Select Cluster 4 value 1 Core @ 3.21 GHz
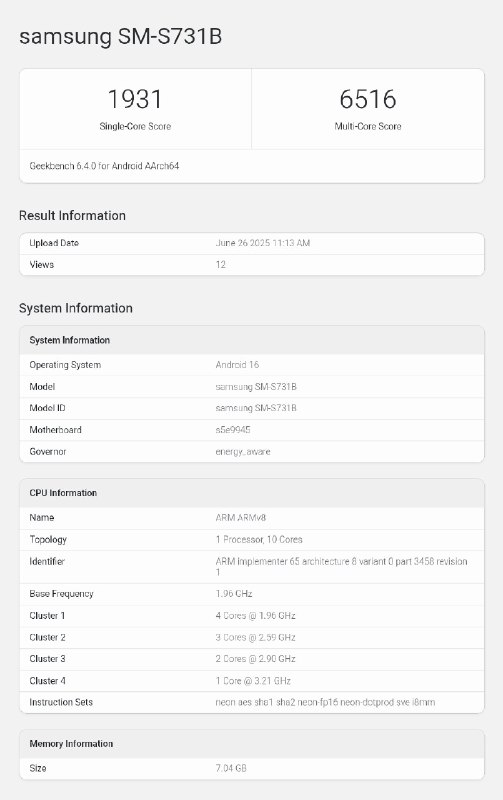503x800 pixels. 253,681
